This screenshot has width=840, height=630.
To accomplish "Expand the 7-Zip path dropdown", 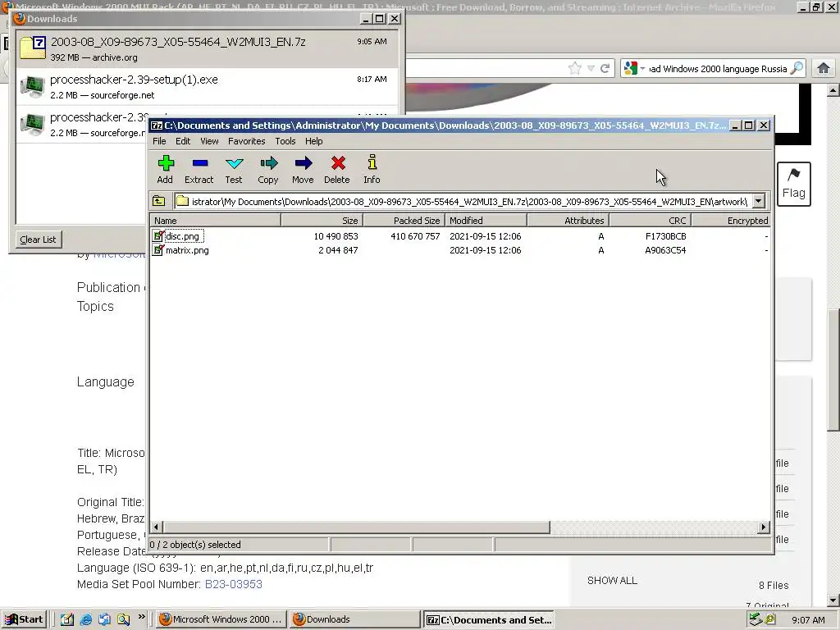I will click(x=759, y=202).
